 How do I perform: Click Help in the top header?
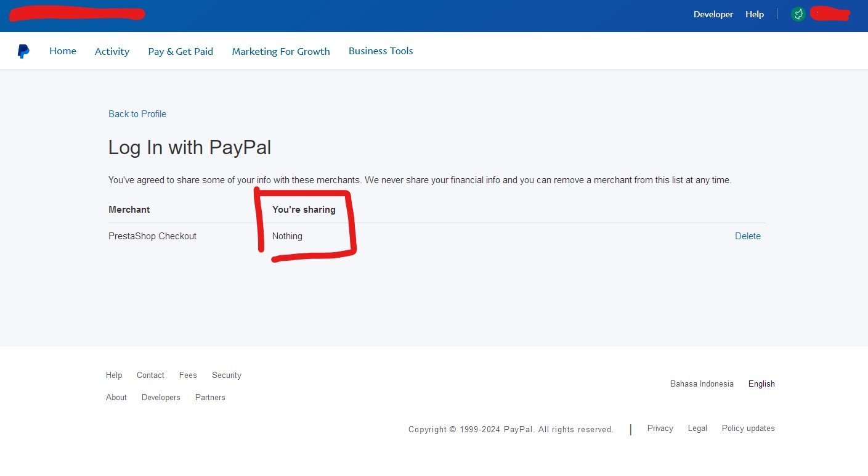755,14
